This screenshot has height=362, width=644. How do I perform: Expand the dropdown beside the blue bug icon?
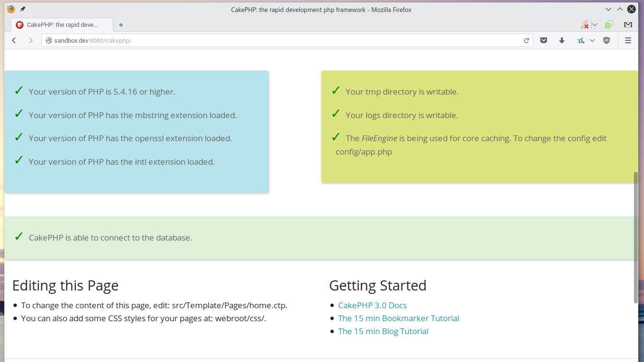(592, 41)
